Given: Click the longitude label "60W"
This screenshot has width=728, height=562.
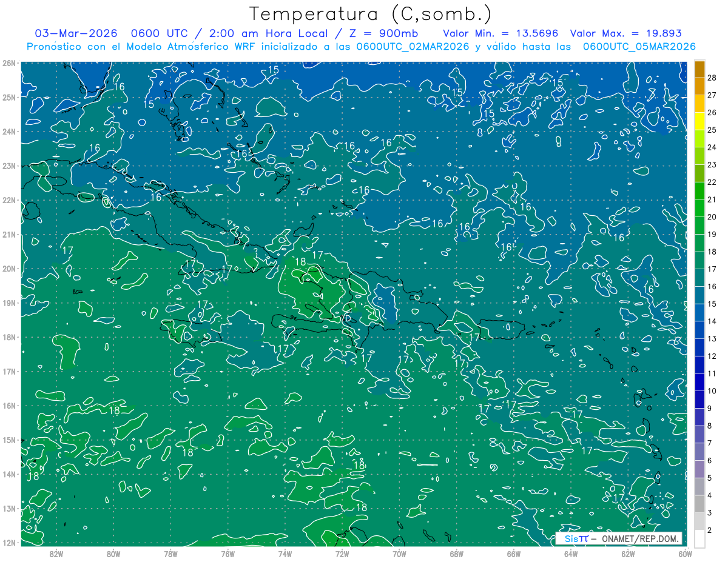Looking at the screenshot, I should pos(684,554).
